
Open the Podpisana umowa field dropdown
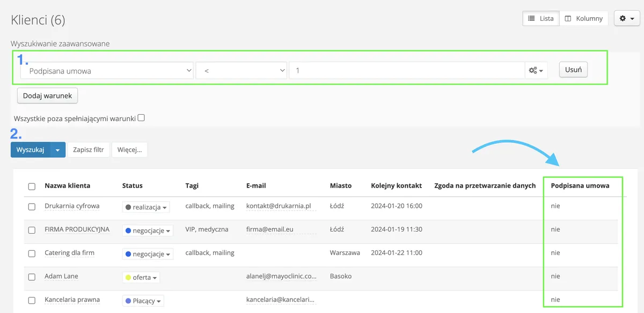coord(107,70)
